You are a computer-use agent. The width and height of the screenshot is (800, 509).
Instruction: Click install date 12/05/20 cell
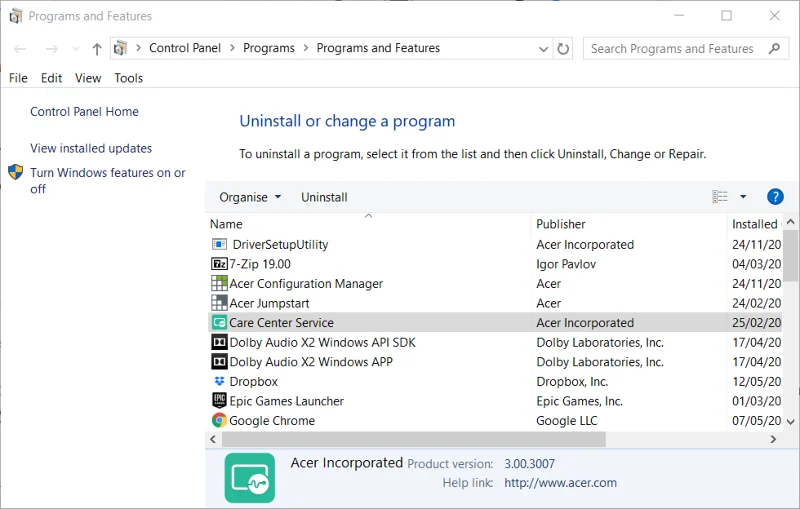coord(756,381)
